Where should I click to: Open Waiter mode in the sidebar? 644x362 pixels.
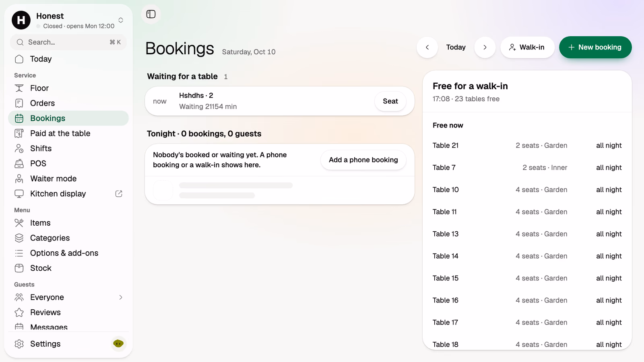pyautogui.click(x=68, y=179)
